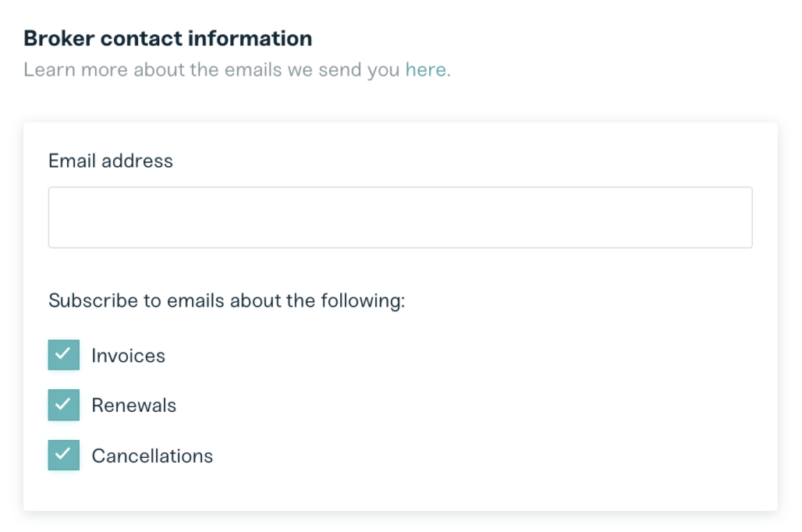The image size is (802, 532).
Task: Click the Cancellations label text
Action: (x=152, y=456)
